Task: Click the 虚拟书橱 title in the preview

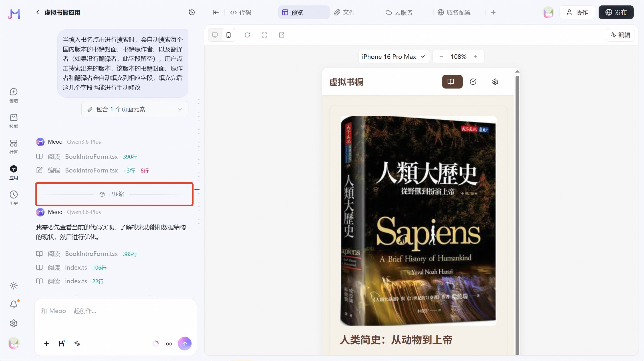Action: tap(346, 82)
